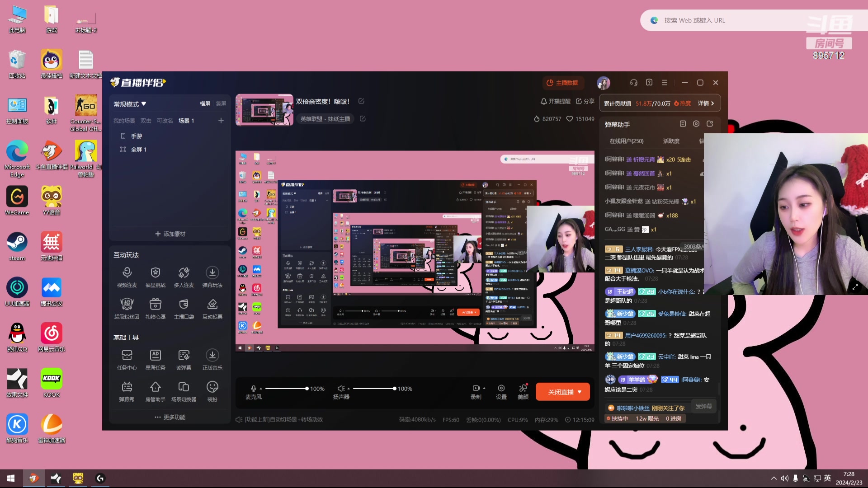Image resolution: width=868 pixels, height=488 pixels.
Task: Mute the 扬声器 speaker icon
Action: (341, 389)
